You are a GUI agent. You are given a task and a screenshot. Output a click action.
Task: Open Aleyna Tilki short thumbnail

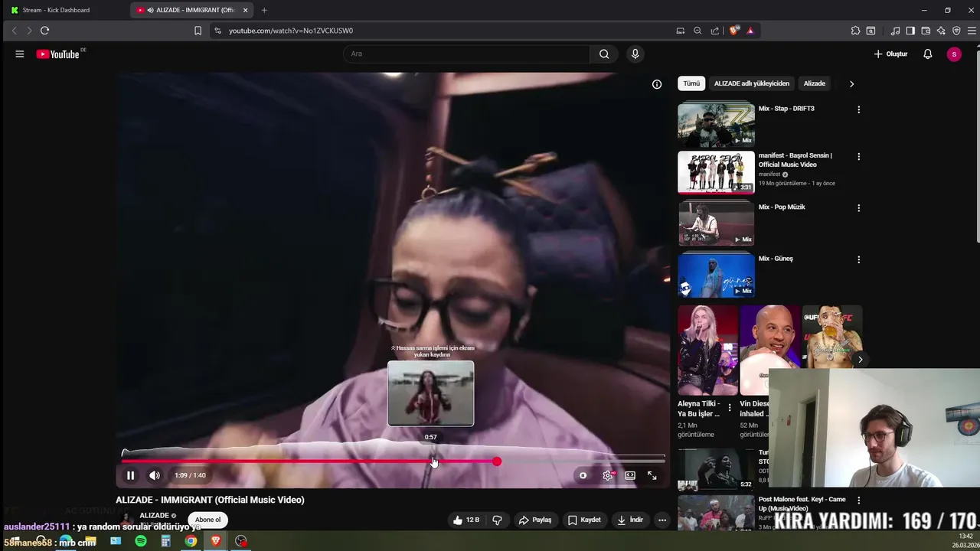pos(707,350)
